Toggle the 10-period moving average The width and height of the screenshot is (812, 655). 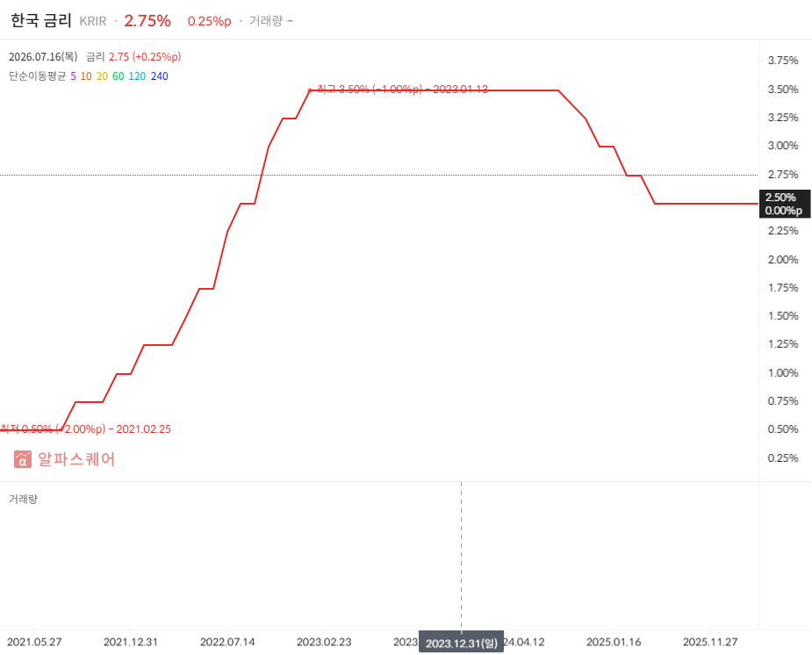(x=86, y=76)
